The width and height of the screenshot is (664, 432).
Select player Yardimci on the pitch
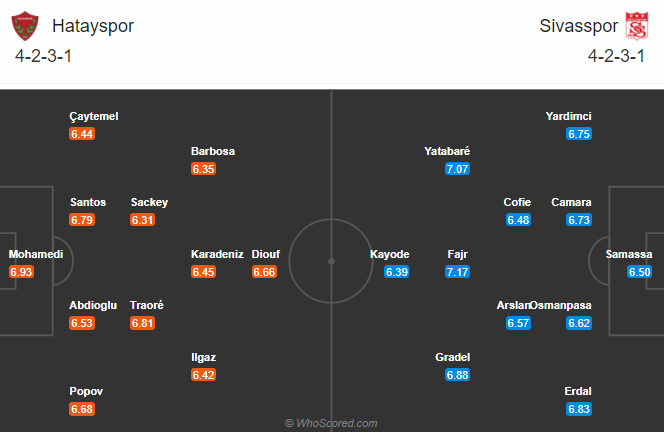pyautogui.click(x=568, y=116)
